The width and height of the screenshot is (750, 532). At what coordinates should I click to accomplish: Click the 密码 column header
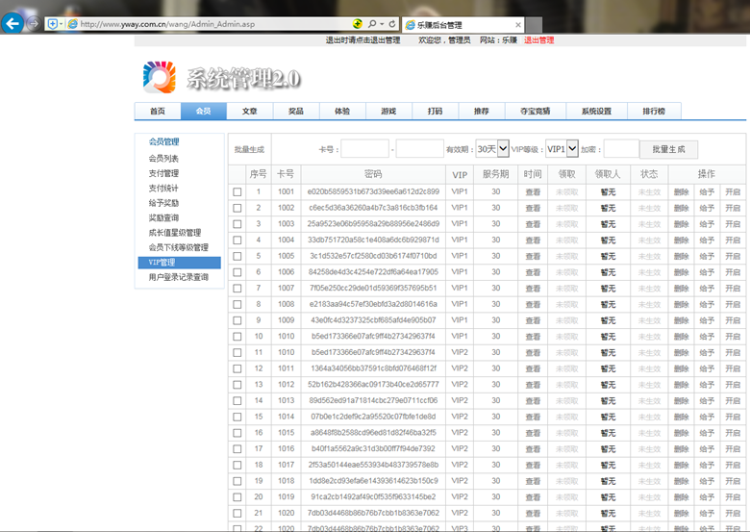pos(373,174)
